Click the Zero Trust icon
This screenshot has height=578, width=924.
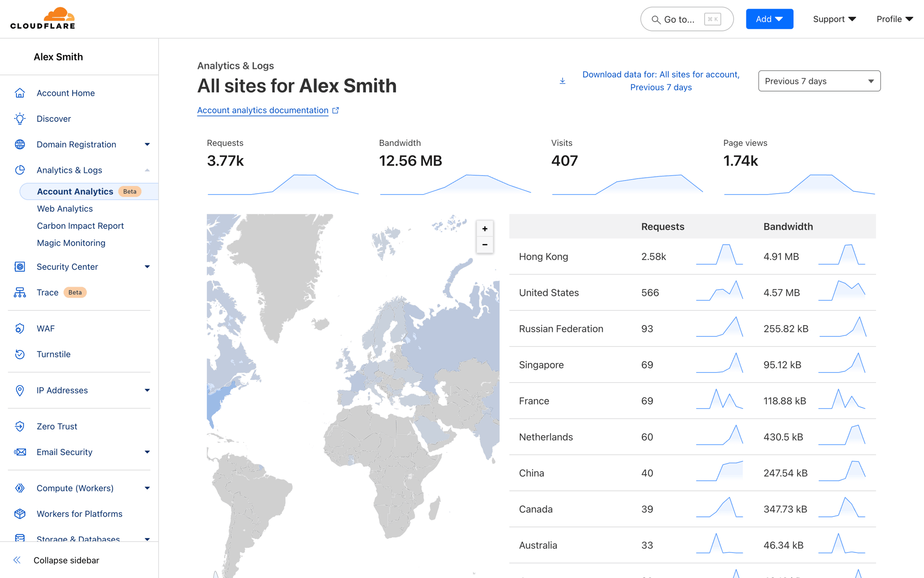[20, 426]
